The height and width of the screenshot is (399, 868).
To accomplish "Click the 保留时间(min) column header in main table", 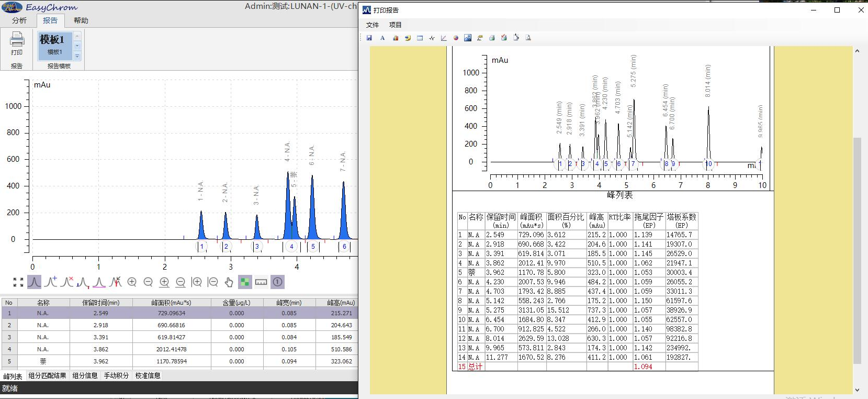I will pos(101,303).
